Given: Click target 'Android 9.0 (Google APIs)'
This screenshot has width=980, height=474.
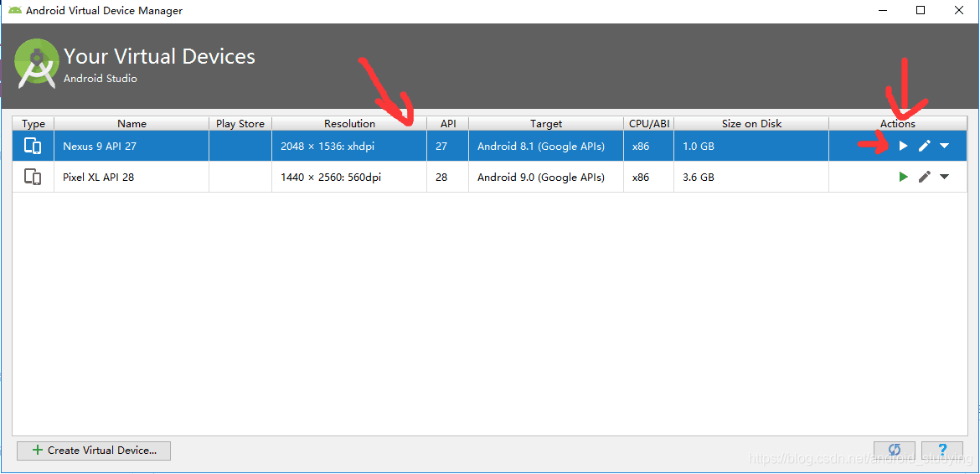Looking at the screenshot, I should (x=546, y=178).
